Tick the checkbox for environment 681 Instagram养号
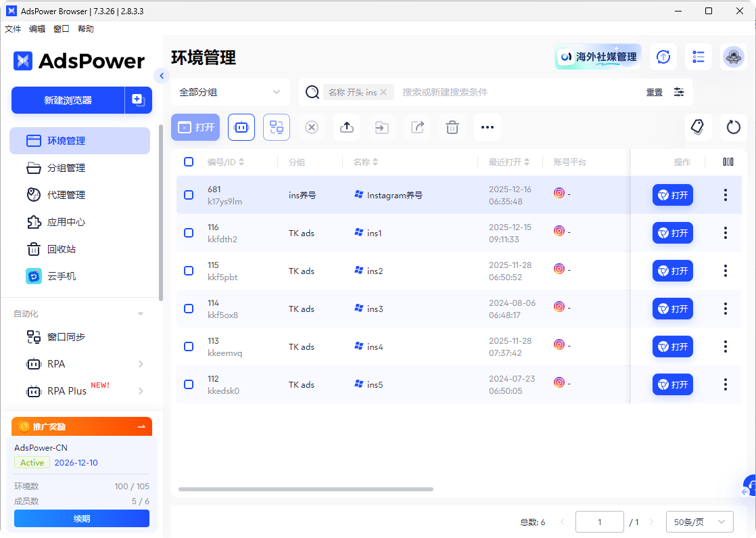 click(x=188, y=195)
